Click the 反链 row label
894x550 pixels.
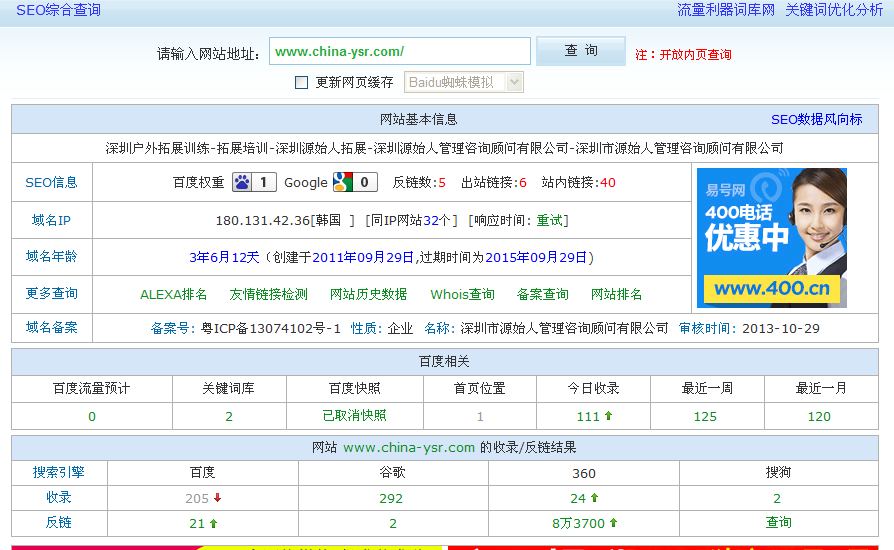pos(58,523)
